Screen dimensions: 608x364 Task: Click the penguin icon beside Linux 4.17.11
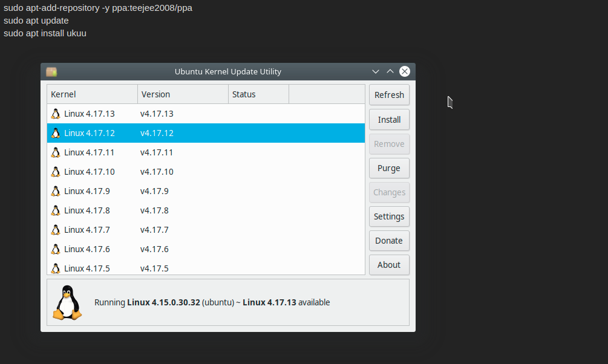tap(56, 152)
